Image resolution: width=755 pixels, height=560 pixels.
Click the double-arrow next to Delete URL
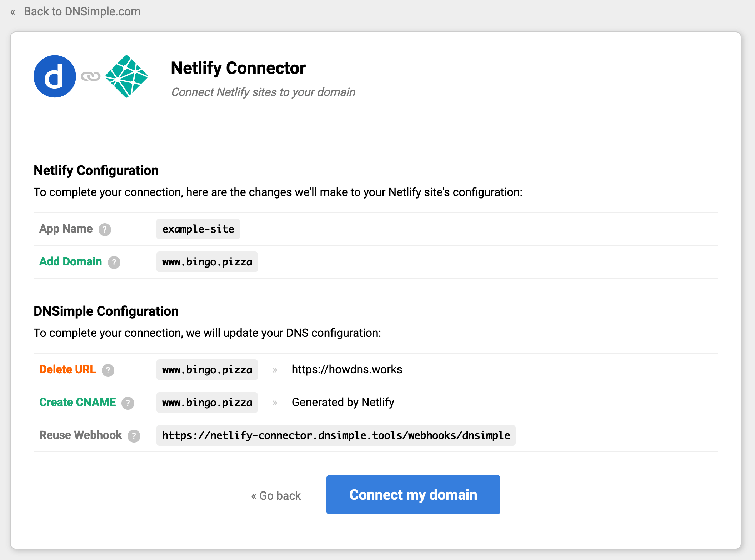pos(274,370)
